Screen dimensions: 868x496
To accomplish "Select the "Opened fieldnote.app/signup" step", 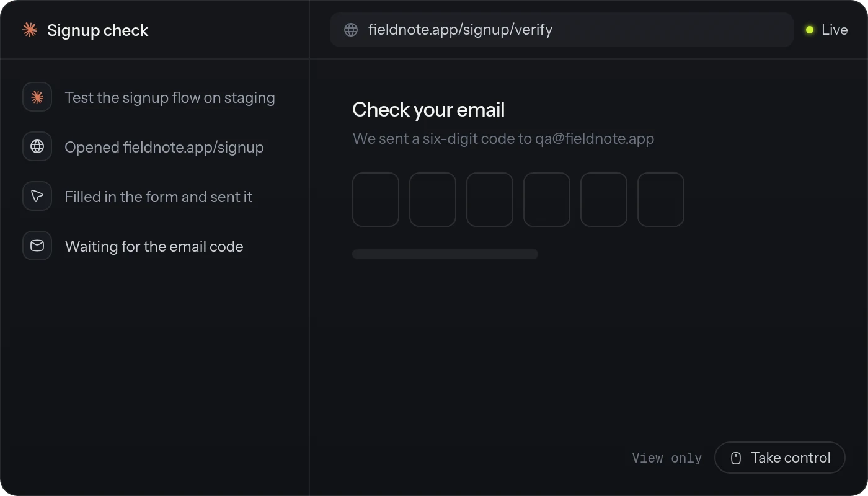I will pos(143,147).
